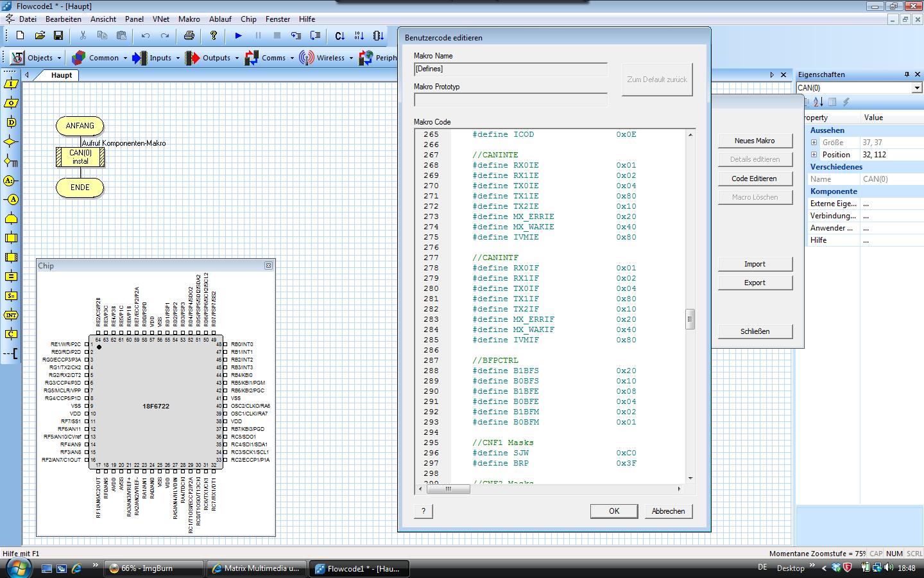Open help via yellow question mark icon
Viewport: 924px width, 578px height.
coord(214,35)
